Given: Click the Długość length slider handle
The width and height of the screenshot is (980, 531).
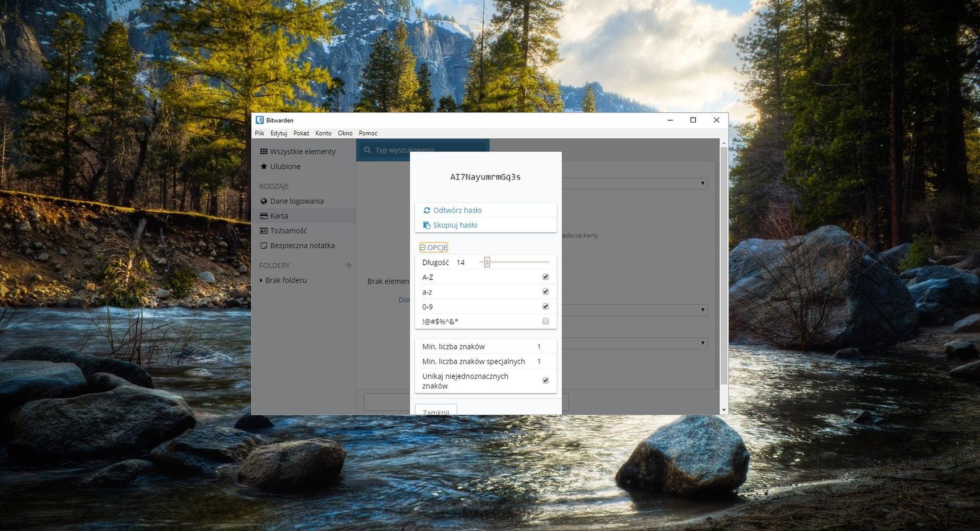Looking at the screenshot, I should (x=487, y=262).
